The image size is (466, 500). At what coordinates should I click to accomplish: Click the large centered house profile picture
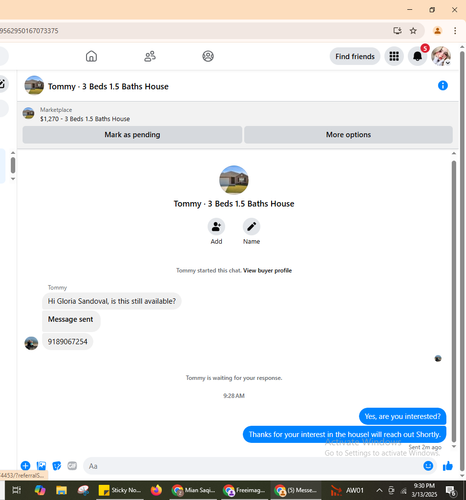234,180
